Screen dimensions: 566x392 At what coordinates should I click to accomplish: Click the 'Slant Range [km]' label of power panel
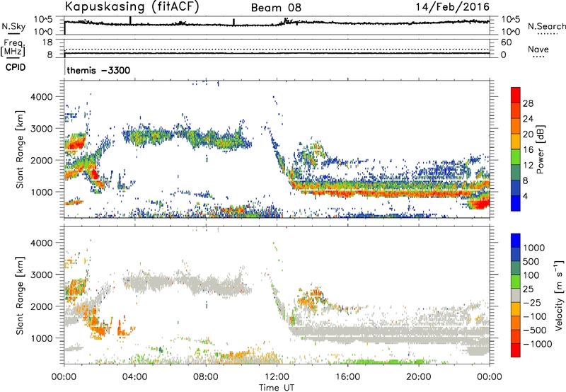click(x=20, y=149)
